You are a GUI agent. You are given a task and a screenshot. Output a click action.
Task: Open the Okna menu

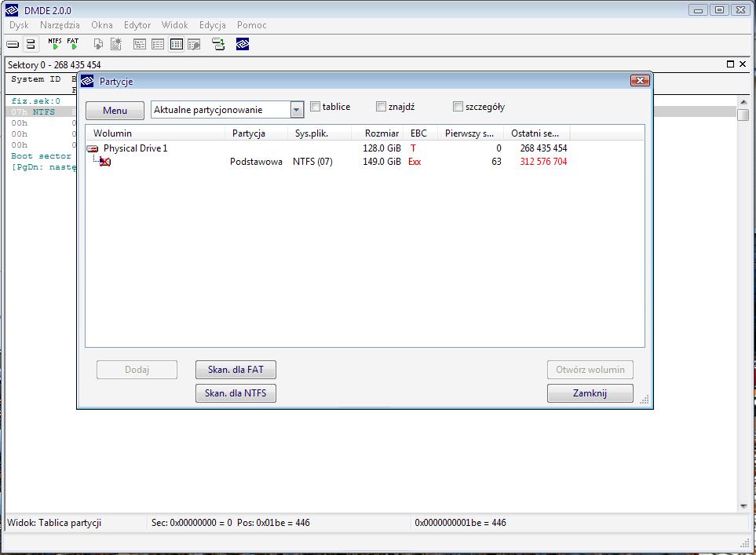click(x=102, y=25)
